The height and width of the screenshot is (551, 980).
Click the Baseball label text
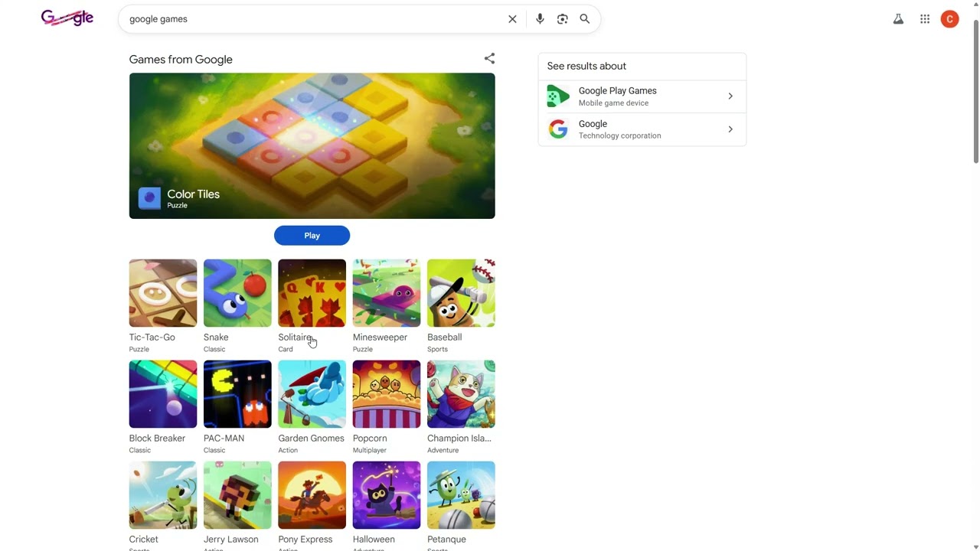tap(444, 337)
